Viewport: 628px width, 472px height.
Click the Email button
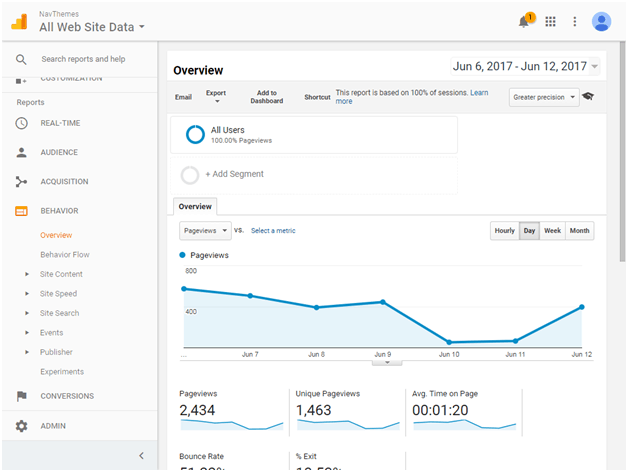pyautogui.click(x=183, y=97)
